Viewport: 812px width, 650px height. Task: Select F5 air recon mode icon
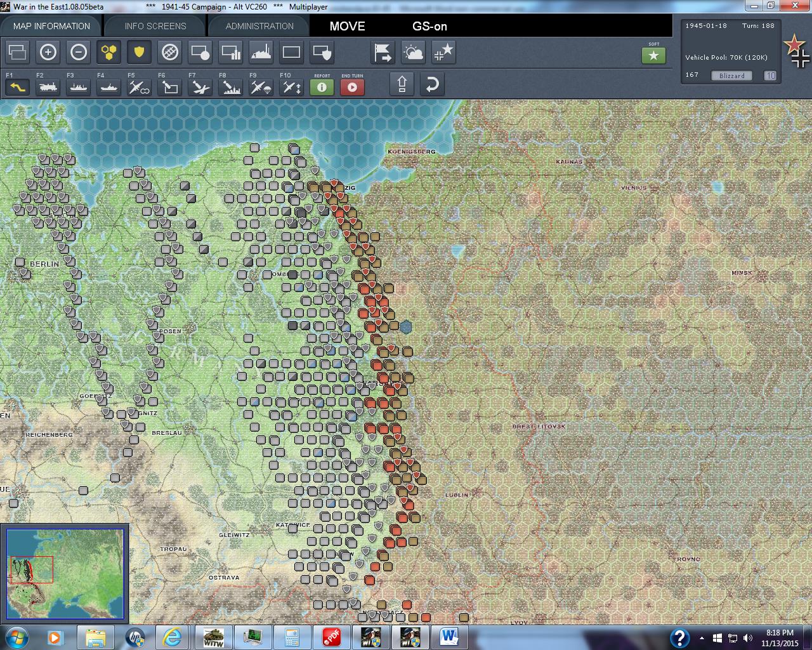(x=140, y=86)
